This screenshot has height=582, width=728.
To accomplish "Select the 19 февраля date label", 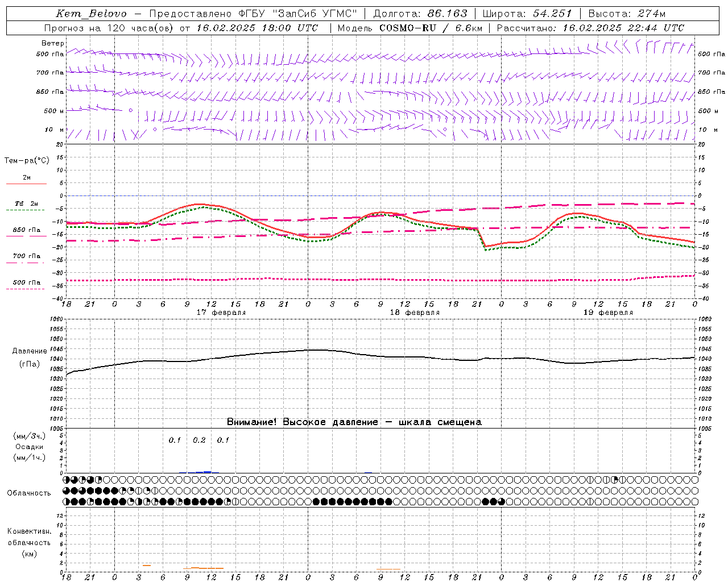I will [608, 313].
